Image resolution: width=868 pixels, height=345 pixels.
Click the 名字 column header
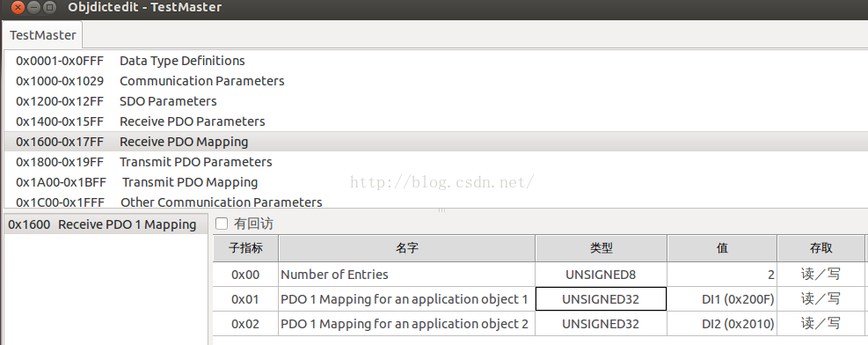[x=407, y=248]
